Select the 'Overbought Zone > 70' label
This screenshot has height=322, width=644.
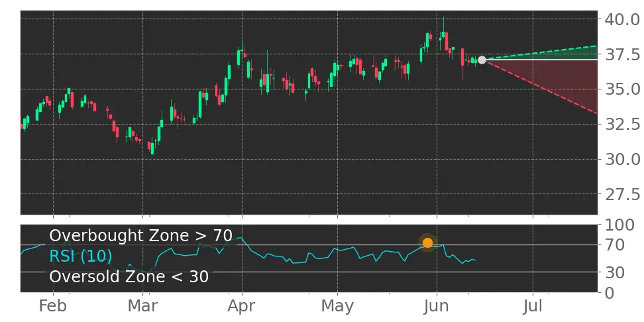pyautogui.click(x=140, y=236)
